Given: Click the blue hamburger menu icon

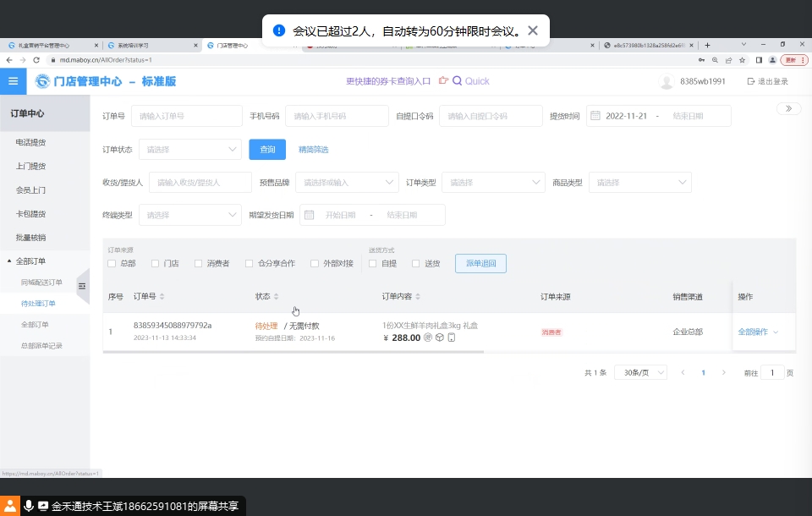Looking at the screenshot, I should pyautogui.click(x=13, y=81).
